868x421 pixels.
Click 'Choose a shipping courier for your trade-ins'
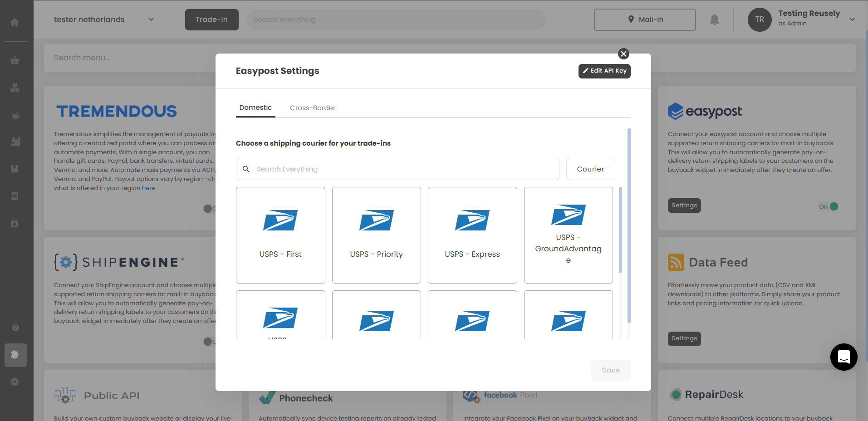[x=313, y=143]
